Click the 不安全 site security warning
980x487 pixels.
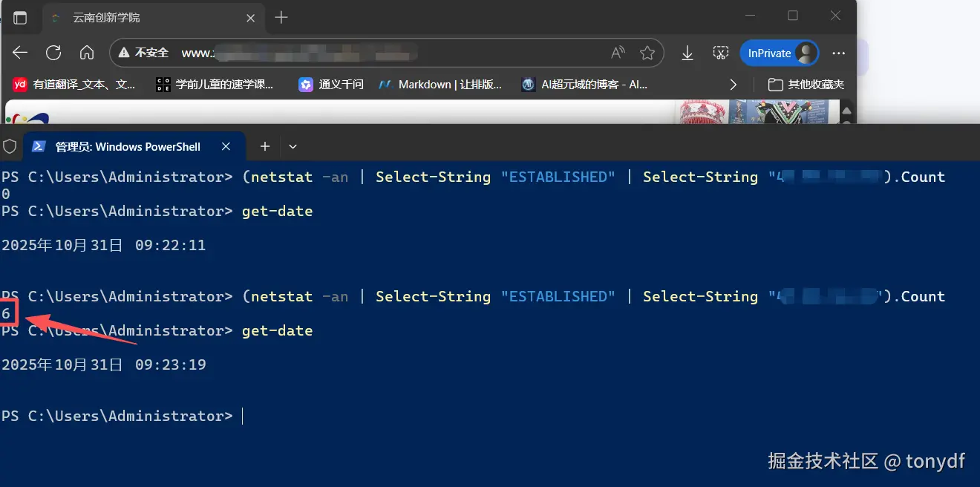(x=143, y=53)
